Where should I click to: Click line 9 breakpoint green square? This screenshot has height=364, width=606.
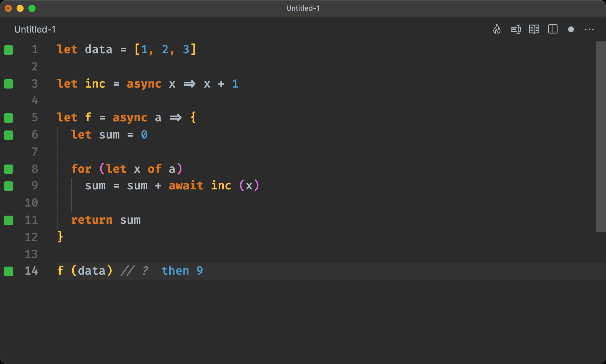click(9, 186)
